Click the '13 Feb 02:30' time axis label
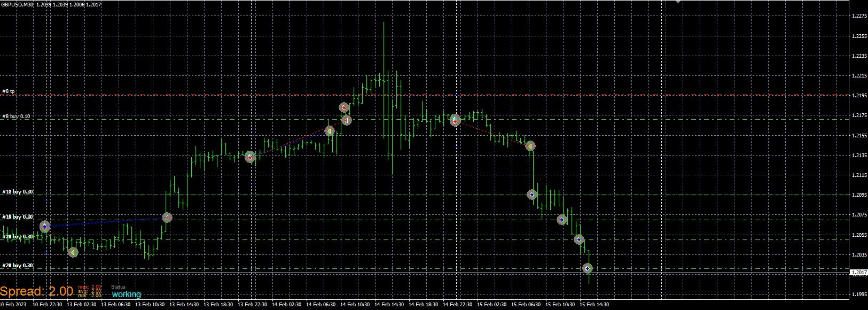The width and height of the screenshot is (868, 310). [x=82, y=305]
